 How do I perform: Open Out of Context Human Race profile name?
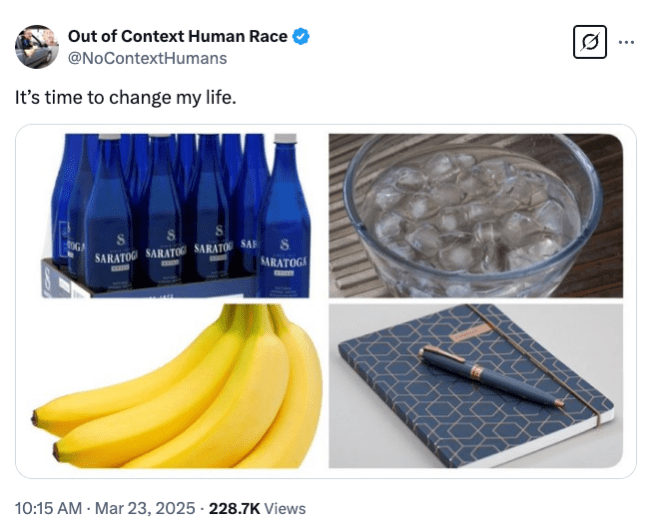point(178,37)
